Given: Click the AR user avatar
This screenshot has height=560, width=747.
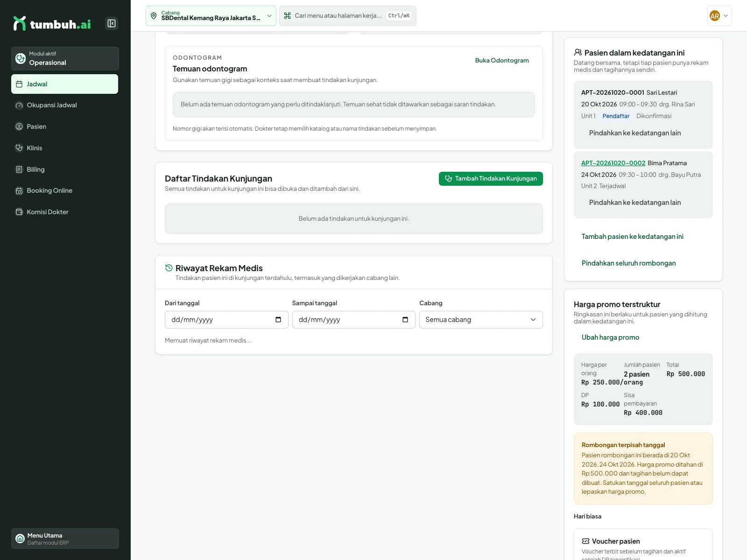Looking at the screenshot, I should (714, 16).
